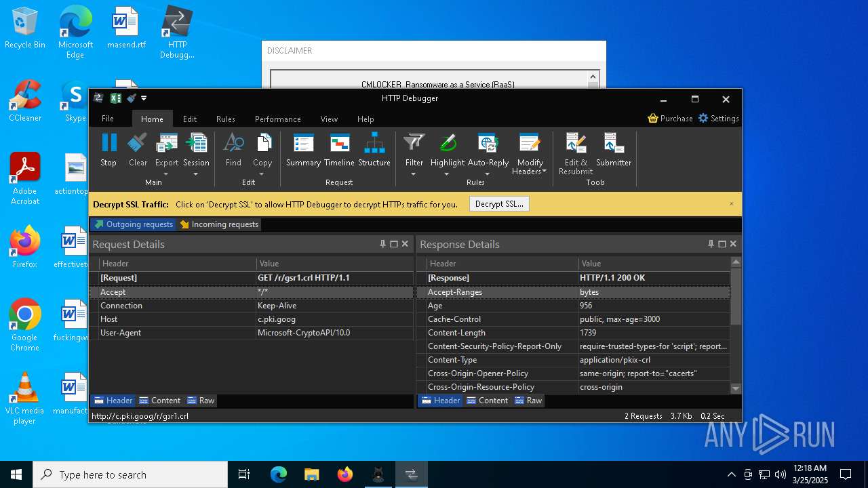Expand the Highlight dropdown arrow
868x488 pixels.
pyautogui.click(x=447, y=174)
